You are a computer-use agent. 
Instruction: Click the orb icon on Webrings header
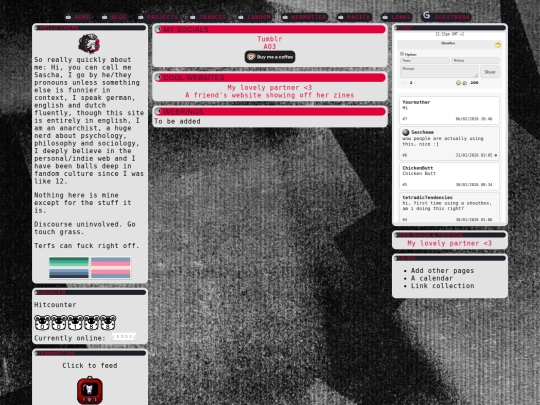coord(158,111)
